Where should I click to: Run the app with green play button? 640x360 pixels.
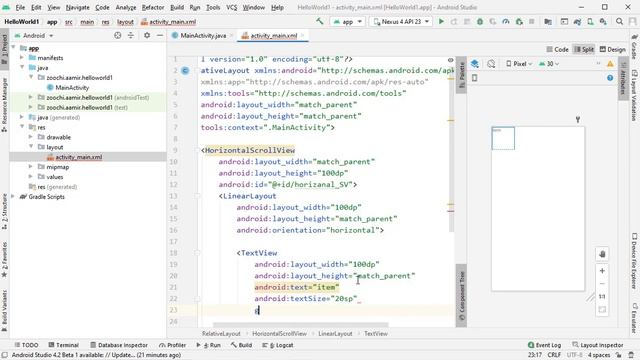pos(441,21)
